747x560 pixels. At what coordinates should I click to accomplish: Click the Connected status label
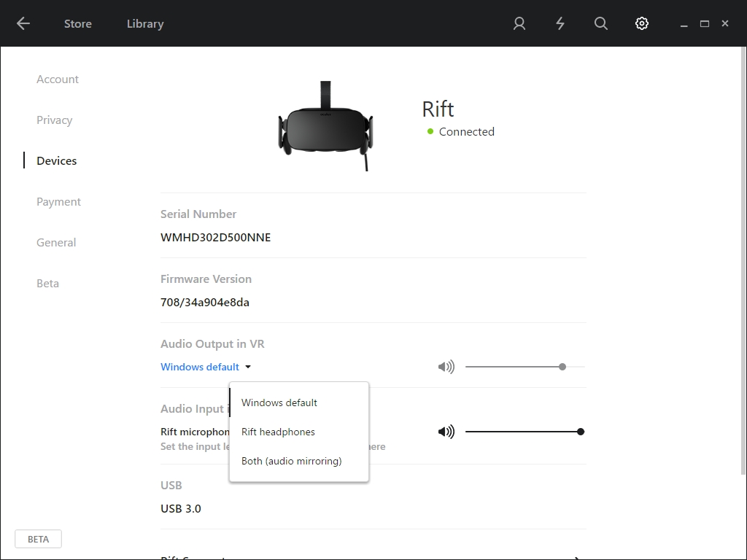[x=466, y=132]
